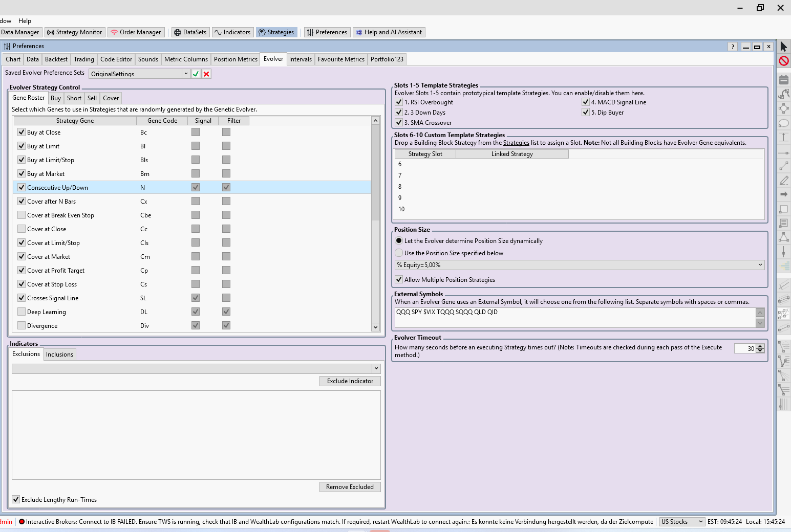Viewport: 791px width, 532px height.
Task: Switch to the Backtest preferences tab
Action: (56, 59)
